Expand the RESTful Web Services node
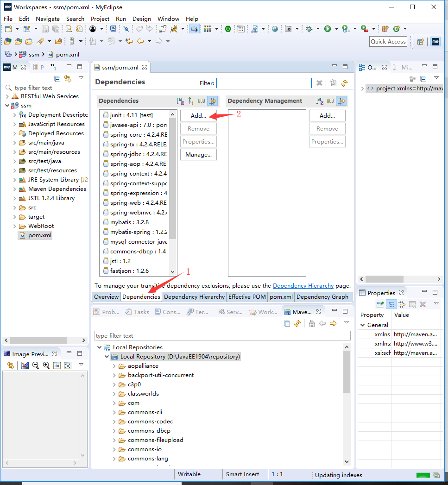This screenshot has height=485, width=448. (7, 96)
